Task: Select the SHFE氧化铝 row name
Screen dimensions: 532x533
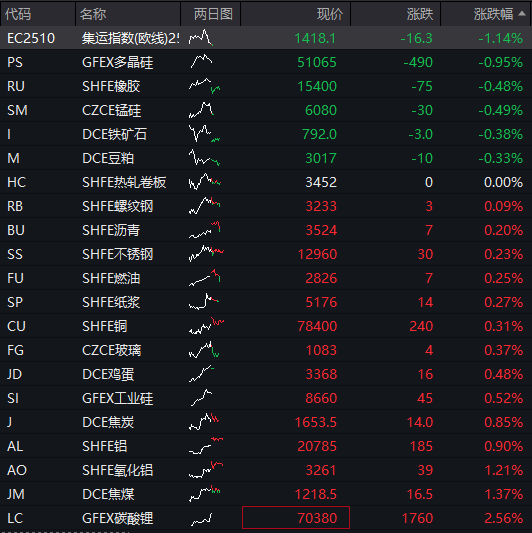Action: pyautogui.click(x=118, y=470)
